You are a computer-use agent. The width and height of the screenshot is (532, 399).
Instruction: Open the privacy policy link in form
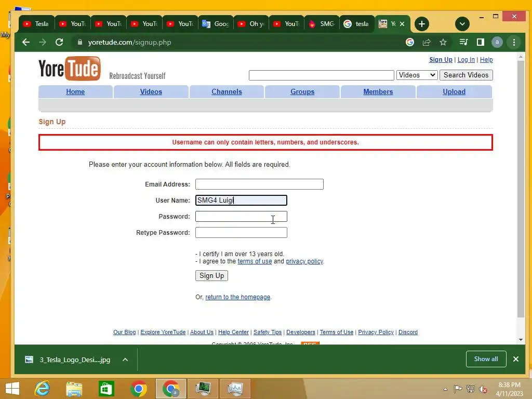point(304,261)
